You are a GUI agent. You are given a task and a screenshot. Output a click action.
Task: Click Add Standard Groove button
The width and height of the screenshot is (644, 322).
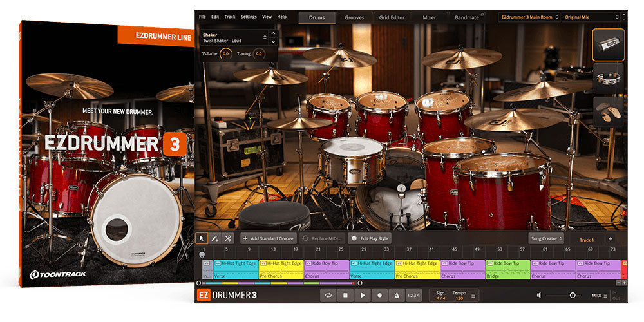269,238
